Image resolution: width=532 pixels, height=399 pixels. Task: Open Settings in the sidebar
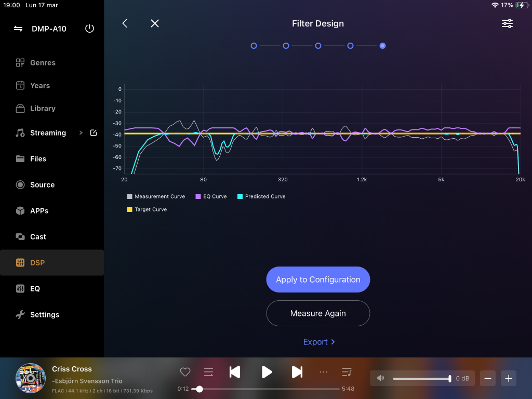[52, 314]
